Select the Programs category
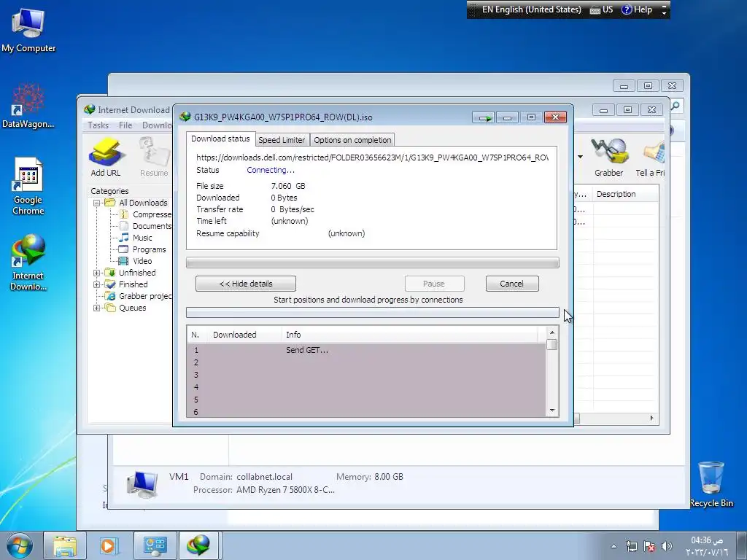 [149, 249]
